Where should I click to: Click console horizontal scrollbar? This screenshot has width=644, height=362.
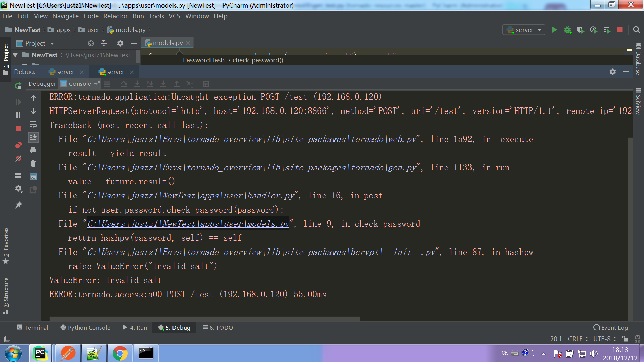pos(205,318)
